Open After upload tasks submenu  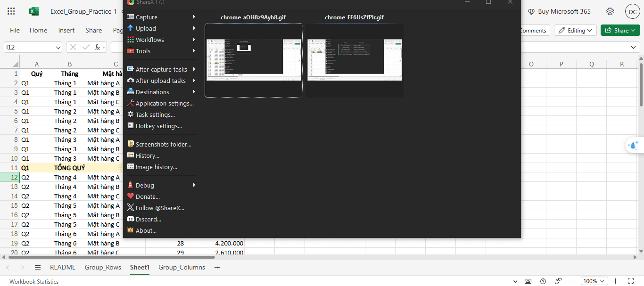pos(161,81)
